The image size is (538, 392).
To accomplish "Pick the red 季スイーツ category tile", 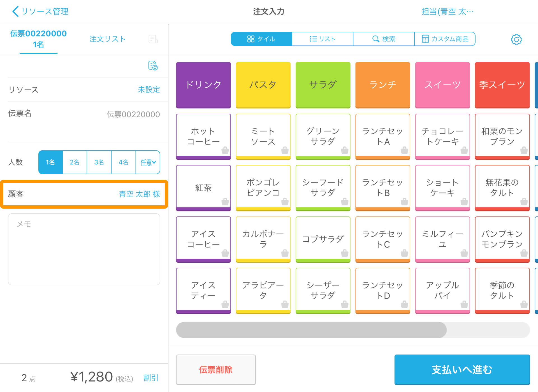I will [502, 85].
